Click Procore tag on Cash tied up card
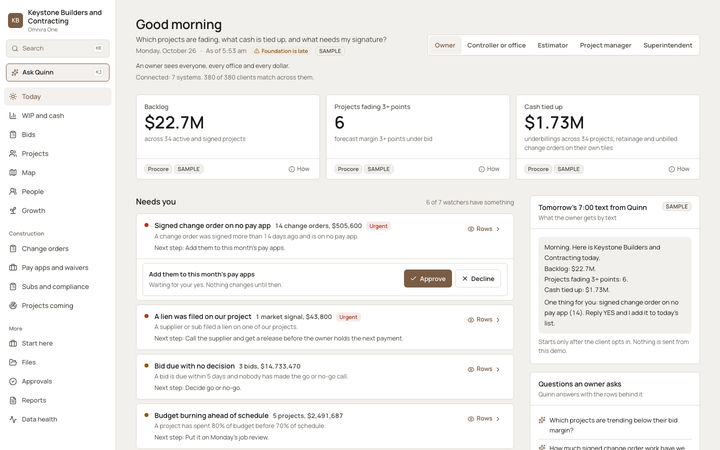720x450 pixels. click(x=538, y=169)
